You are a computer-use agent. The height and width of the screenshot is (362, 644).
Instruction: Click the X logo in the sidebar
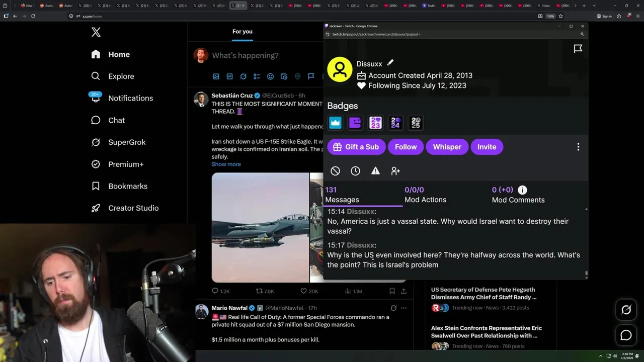(x=96, y=33)
